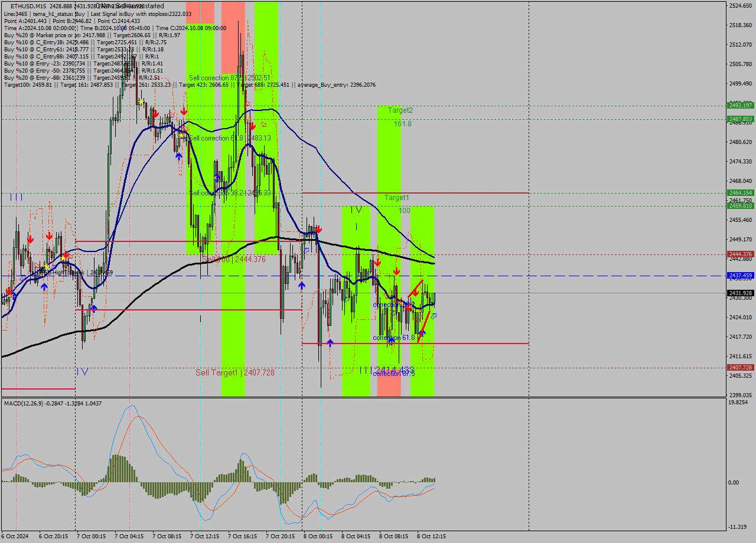Click the 2474.330 price axis value
The height and width of the screenshot is (543, 756).
[x=740, y=162]
